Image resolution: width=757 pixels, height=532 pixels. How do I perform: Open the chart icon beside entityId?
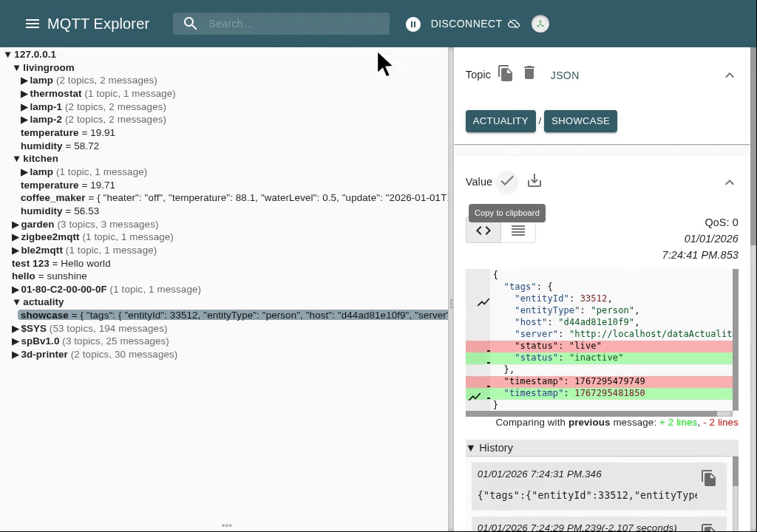click(483, 302)
